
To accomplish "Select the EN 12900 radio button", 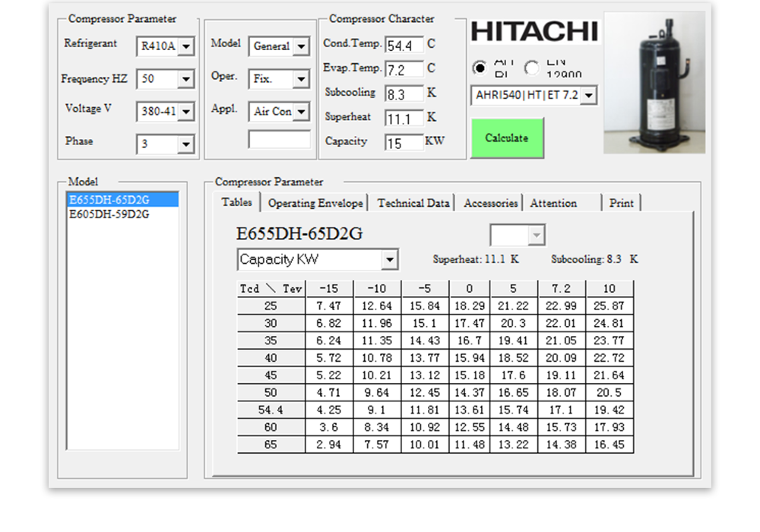I will [532, 68].
